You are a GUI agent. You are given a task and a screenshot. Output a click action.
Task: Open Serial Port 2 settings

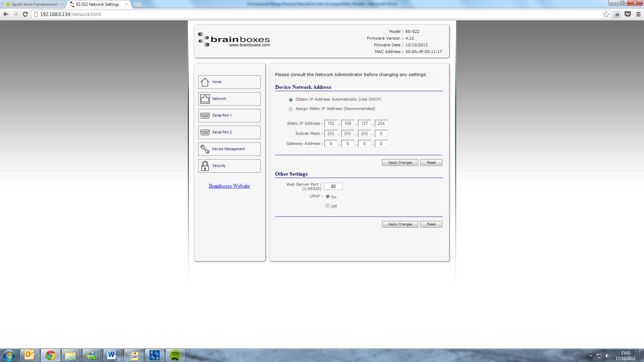point(229,132)
